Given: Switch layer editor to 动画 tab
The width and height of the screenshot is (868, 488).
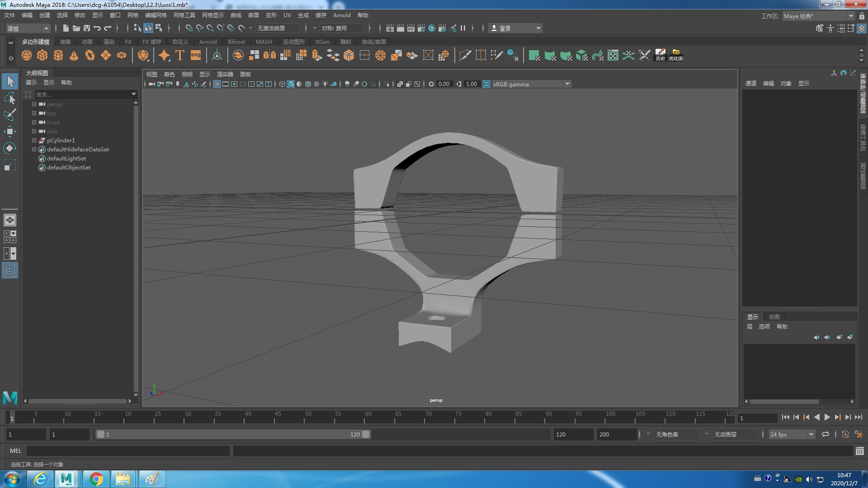Looking at the screenshot, I should click(774, 317).
